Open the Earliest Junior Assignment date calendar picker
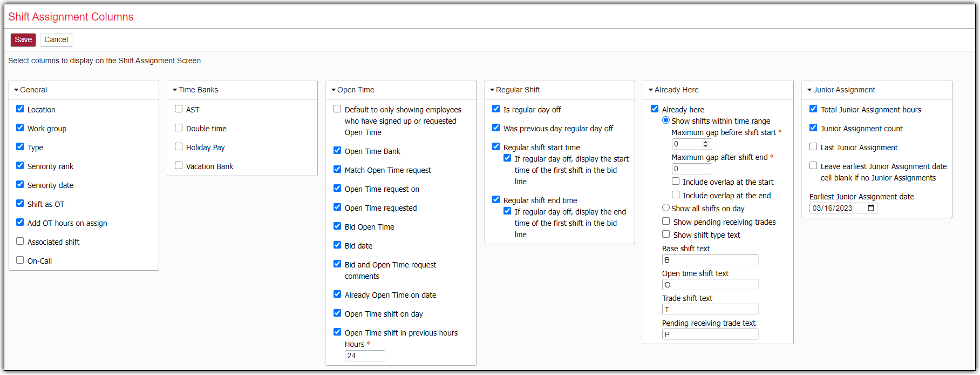The width and height of the screenshot is (980, 375). [x=870, y=209]
